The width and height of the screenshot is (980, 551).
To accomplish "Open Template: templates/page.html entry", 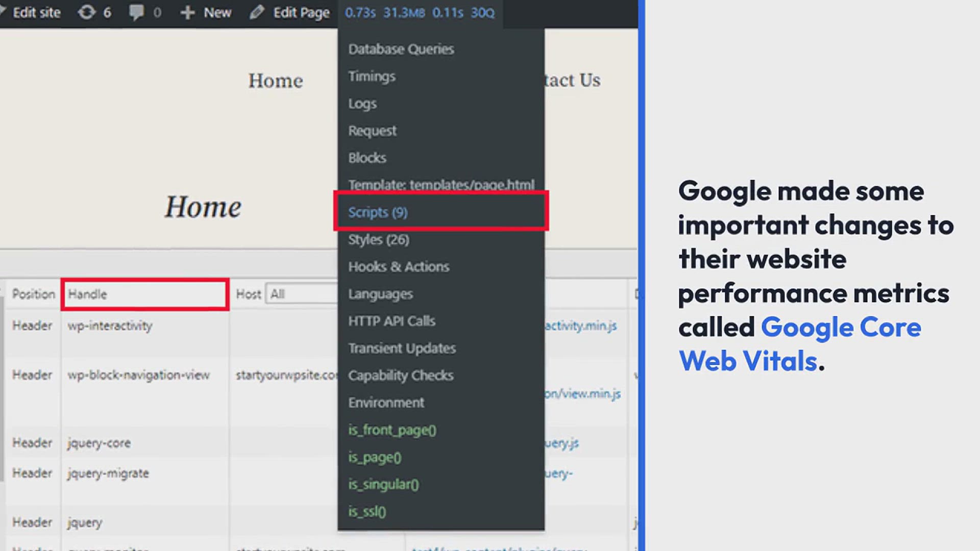I will pyautogui.click(x=441, y=184).
